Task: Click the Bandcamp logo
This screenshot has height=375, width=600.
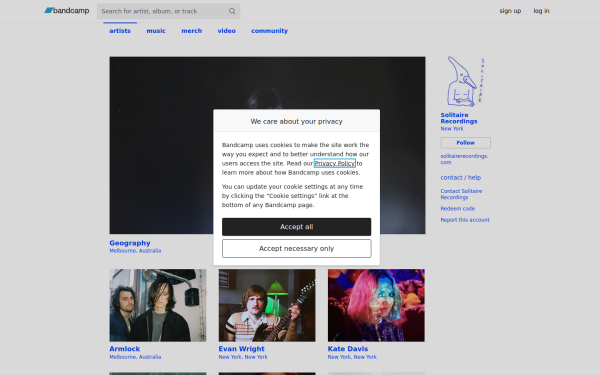Action: pyautogui.click(x=67, y=11)
